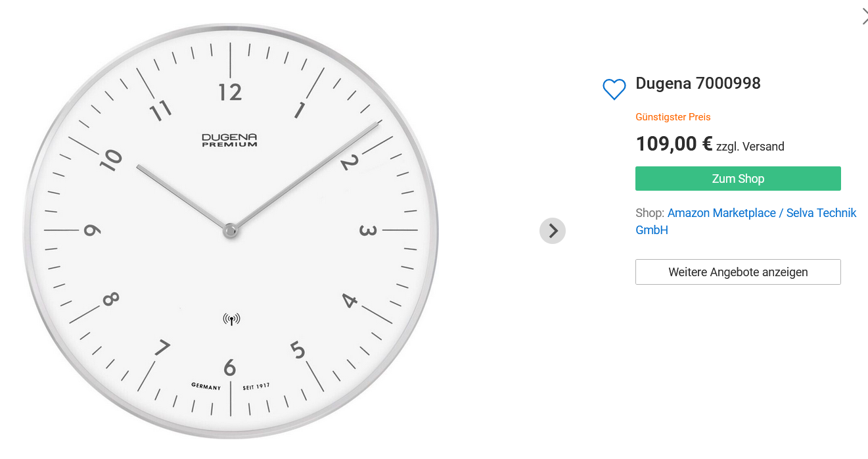Click the Dugena Premium logo on clock
Image resolution: width=868 pixels, height=459 pixels.
coord(229,140)
